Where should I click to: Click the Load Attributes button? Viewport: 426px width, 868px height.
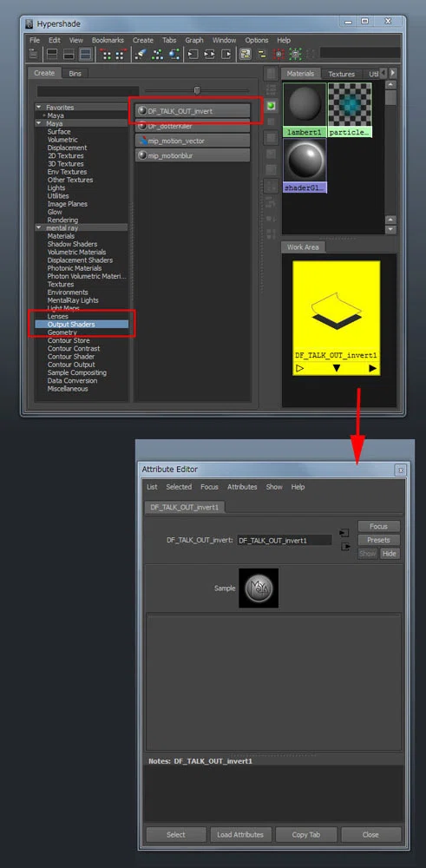(x=240, y=835)
